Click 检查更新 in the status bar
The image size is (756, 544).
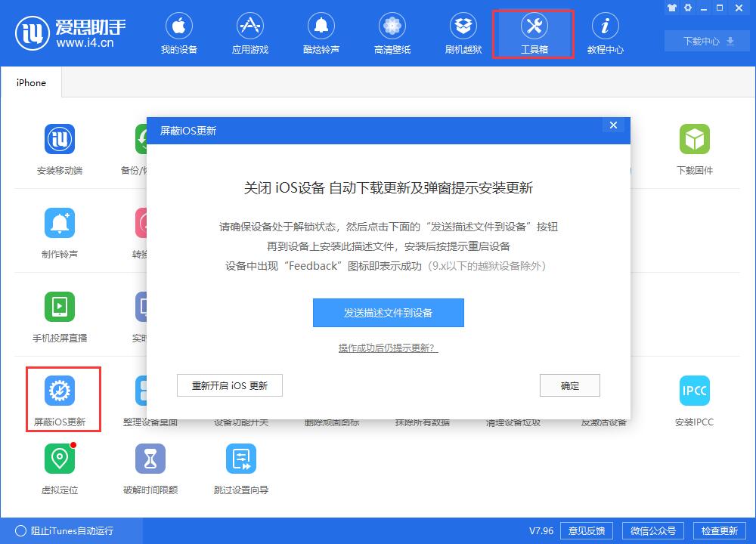pyautogui.click(x=721, y=530)
